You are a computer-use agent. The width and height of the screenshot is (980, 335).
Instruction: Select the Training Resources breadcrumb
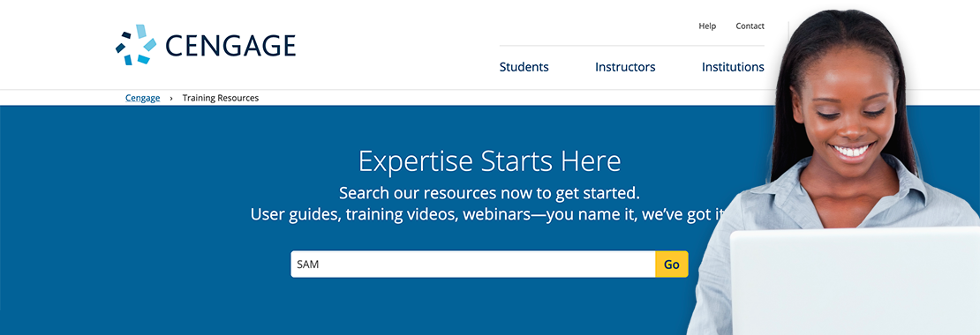221,98
